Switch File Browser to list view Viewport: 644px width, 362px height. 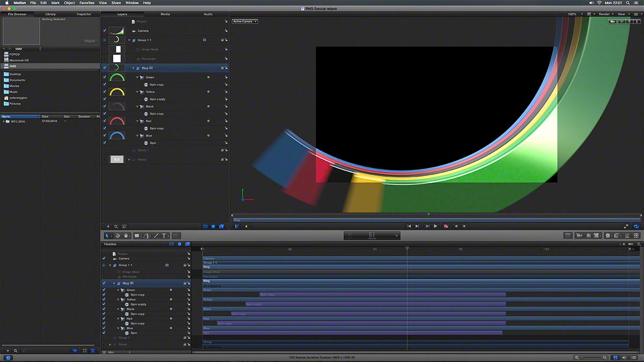pyautogui.click(x=93, y=350)
